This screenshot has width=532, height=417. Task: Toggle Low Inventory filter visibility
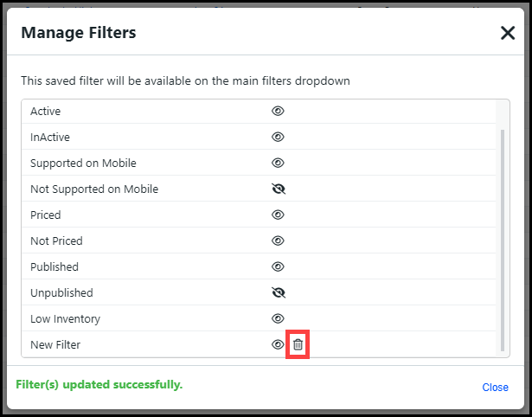pyautogui.click(x=278, y=318)
